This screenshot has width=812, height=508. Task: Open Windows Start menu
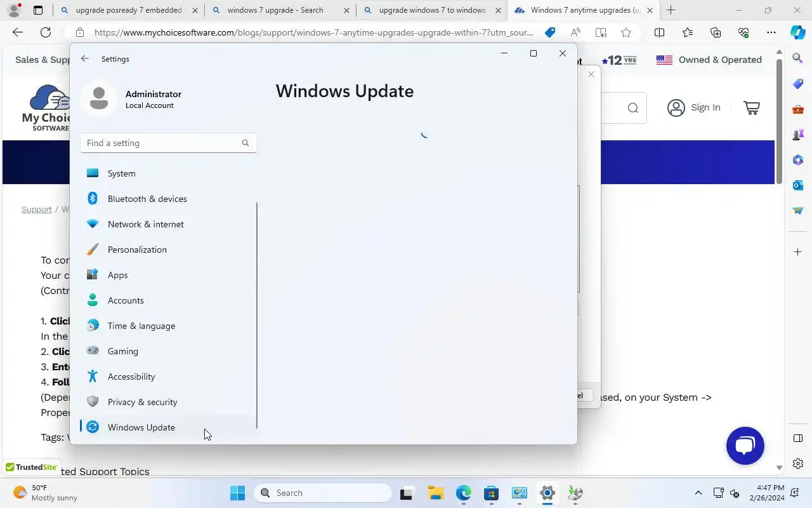coord(238,493)
